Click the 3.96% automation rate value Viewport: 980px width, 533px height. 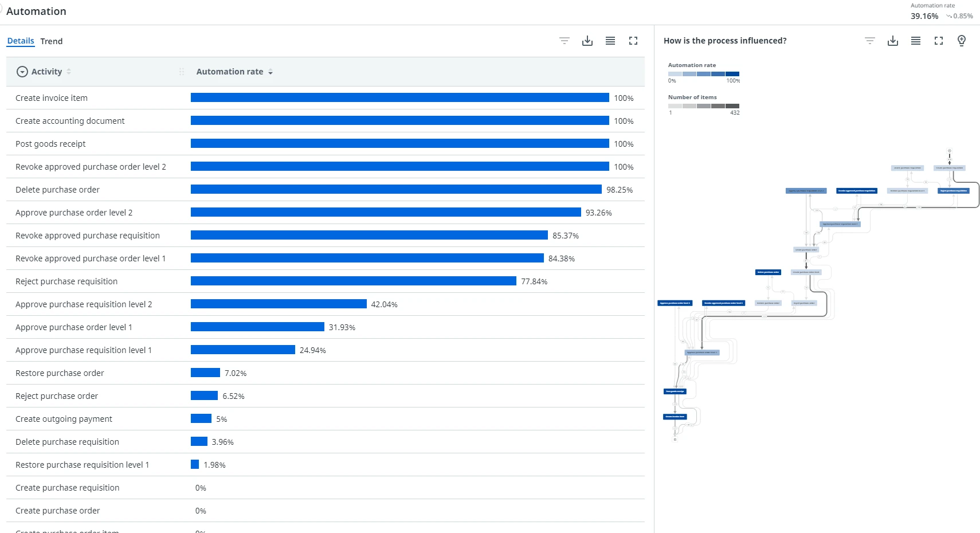coord(223,442)
